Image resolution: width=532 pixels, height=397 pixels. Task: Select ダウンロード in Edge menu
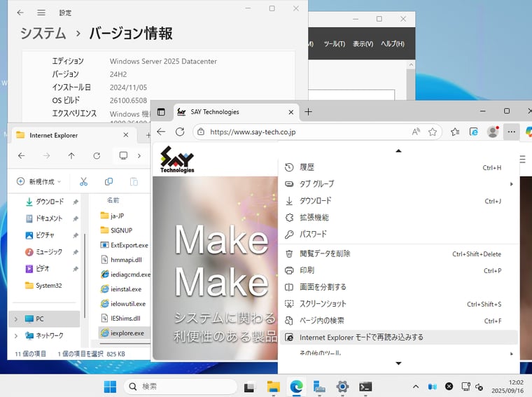pos(399,201)
